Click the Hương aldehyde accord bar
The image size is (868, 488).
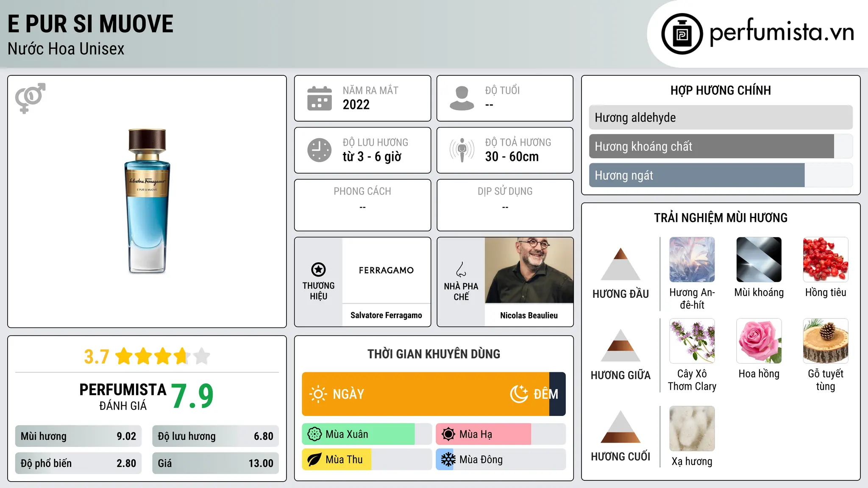(x=721, y=117)
